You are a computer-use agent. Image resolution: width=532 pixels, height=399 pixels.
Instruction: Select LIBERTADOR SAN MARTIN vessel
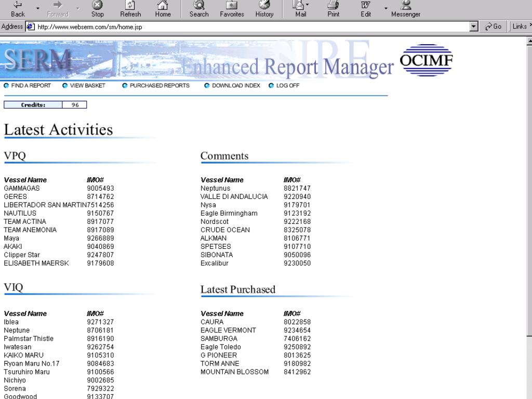pos(45,205)
